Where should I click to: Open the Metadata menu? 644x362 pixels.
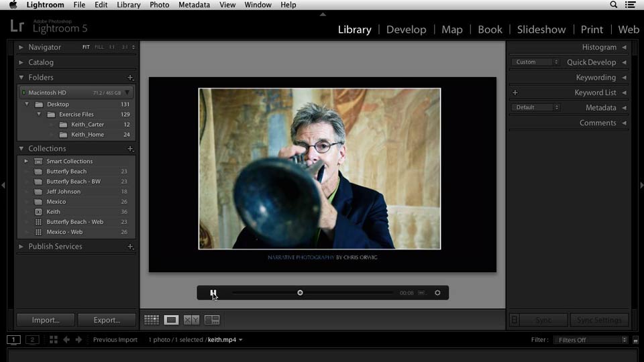coord(195,5)
